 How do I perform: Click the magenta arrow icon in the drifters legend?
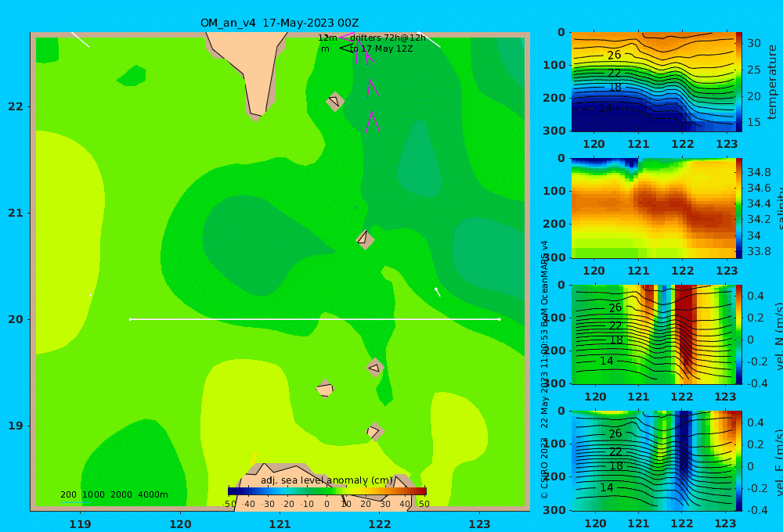tap(347, 37)
